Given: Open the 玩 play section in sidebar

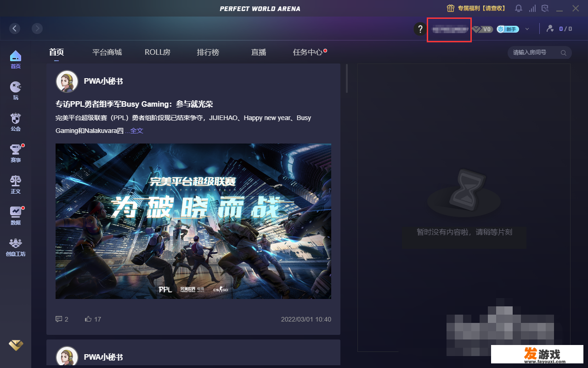Looking at the screenshot, I should point(16,91).
